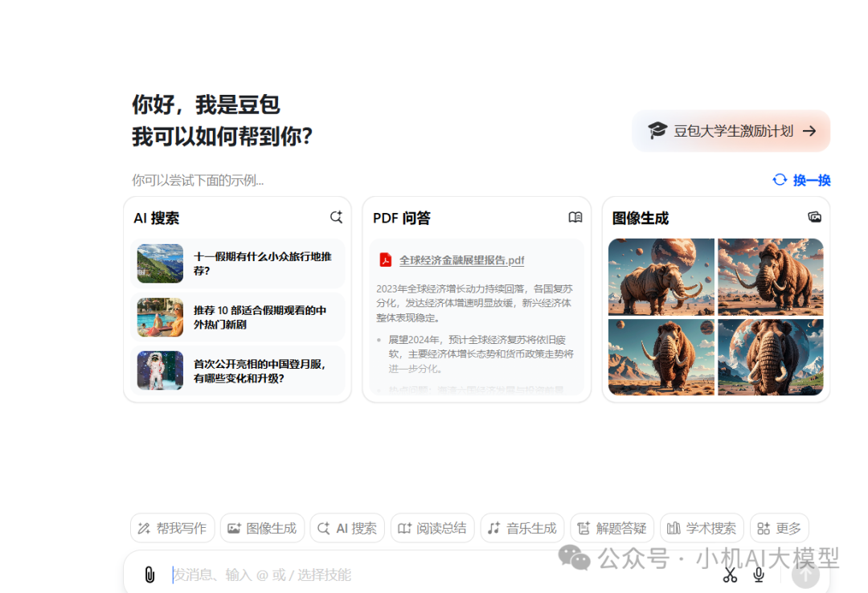Viewport: 868px width, 593px height.
Task: Click the refresh icon beside 换一换
Action: click(x=780, y=180)
